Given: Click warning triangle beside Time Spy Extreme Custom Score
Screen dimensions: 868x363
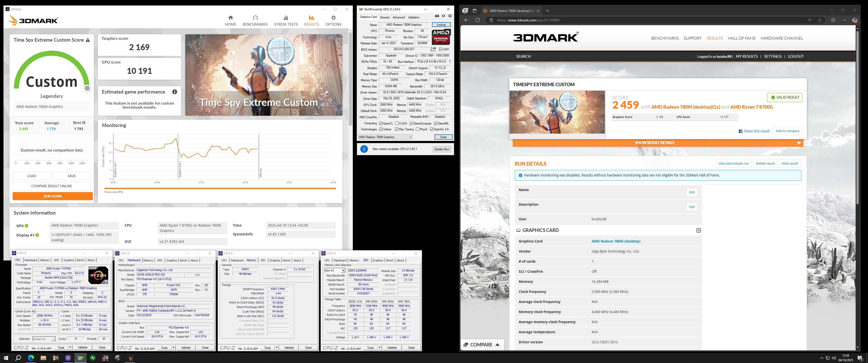Looking at the screenshot, I should 88,40.
